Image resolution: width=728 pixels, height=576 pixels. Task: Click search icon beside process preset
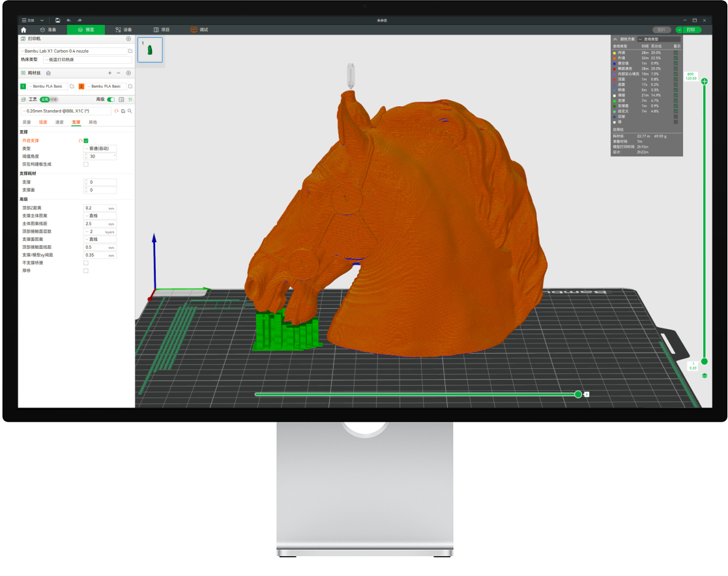130,111
